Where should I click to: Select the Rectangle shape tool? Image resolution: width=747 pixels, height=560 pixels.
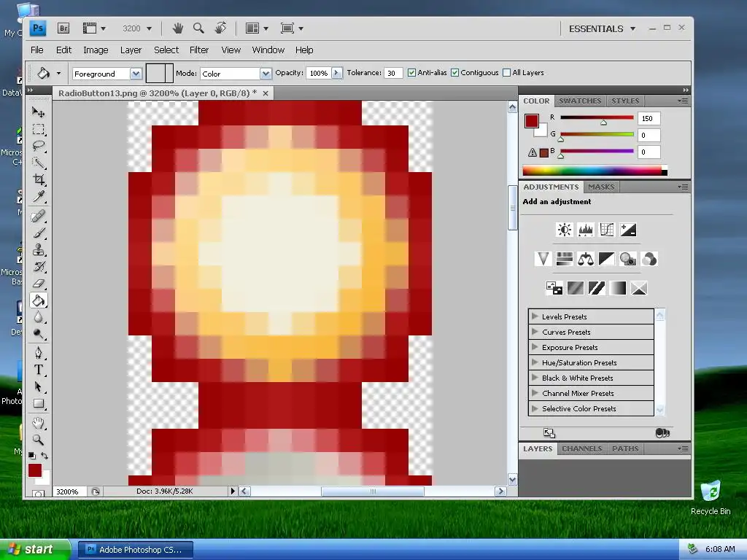point(38,404)
